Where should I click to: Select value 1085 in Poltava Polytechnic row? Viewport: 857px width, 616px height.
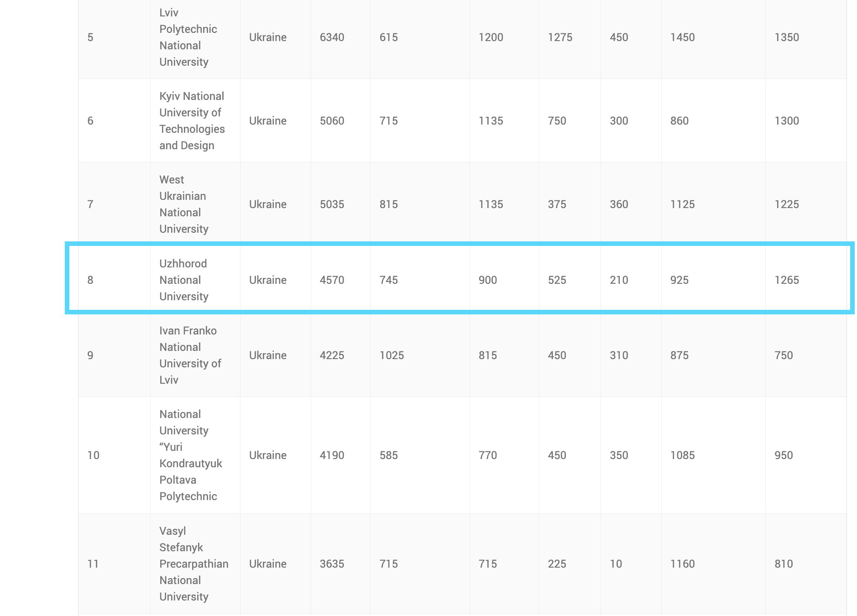point(682,455)
